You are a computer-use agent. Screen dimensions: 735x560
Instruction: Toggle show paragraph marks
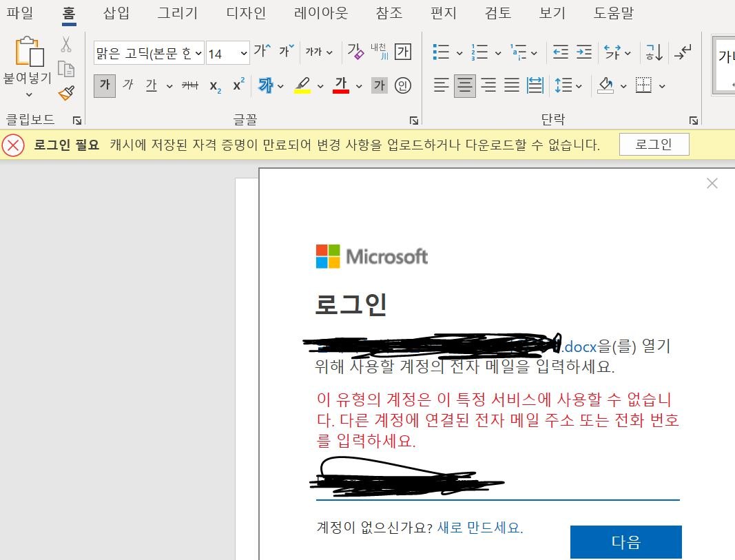[x=683, y=52]
